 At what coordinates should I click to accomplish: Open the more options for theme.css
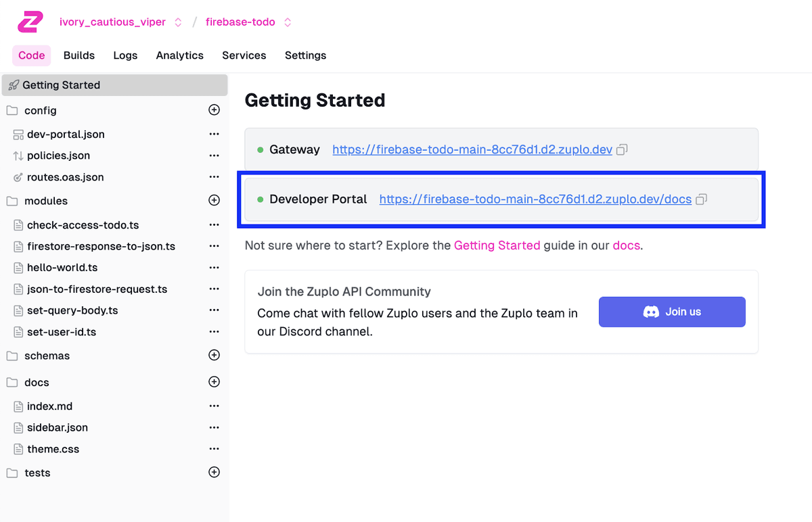pos(214,448)
